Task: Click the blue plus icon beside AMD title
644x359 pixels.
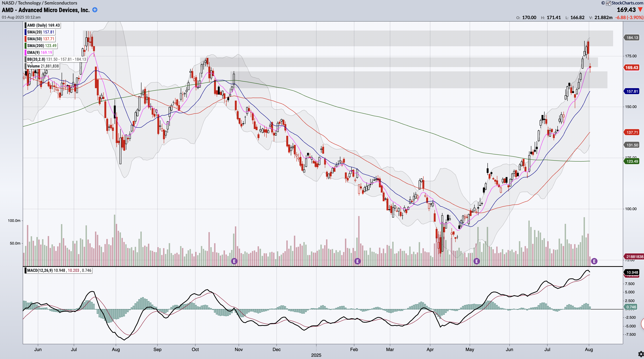Action: pos(95,10)
